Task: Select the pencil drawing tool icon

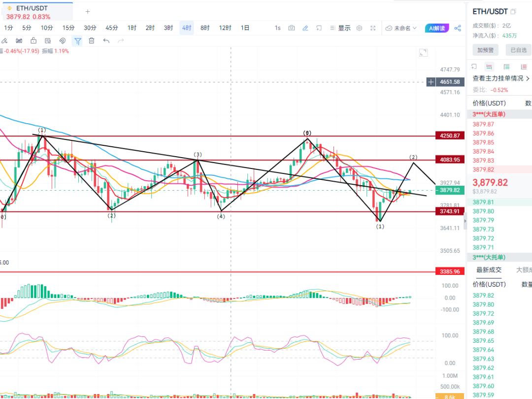Action: click(305, 28)
